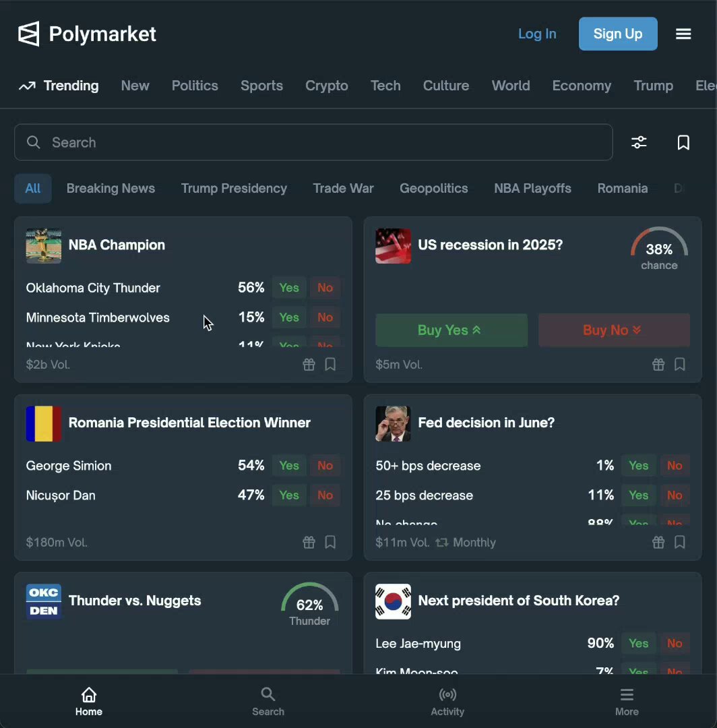Click the Sign Up button
Viewport: 717px width, 728px height.
point(618,34)
